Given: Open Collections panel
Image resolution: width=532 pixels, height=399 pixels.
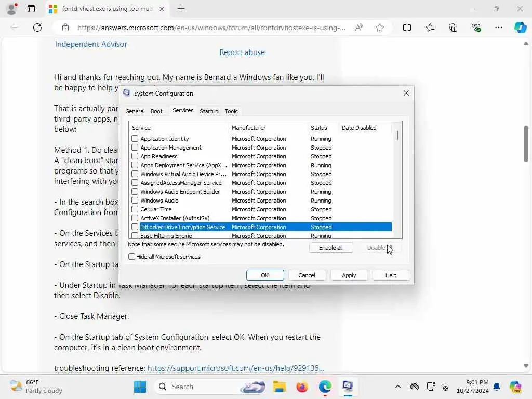Looking at the screenshot, I should point(453,28).
